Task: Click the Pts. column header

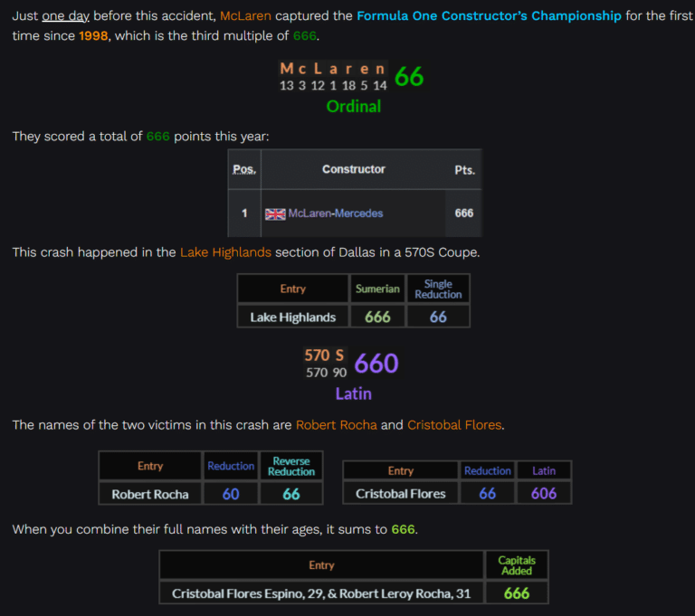Action: pos(464,169)
